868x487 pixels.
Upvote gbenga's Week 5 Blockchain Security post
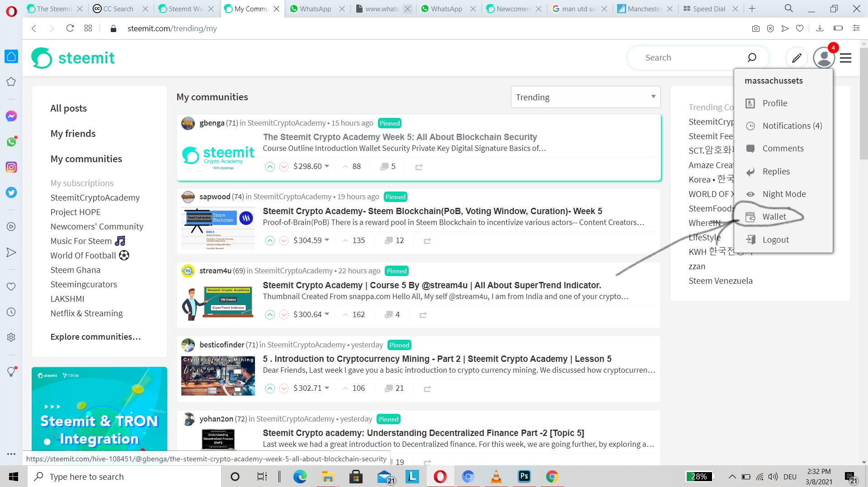pyautogui.click(x=270, y=167)
